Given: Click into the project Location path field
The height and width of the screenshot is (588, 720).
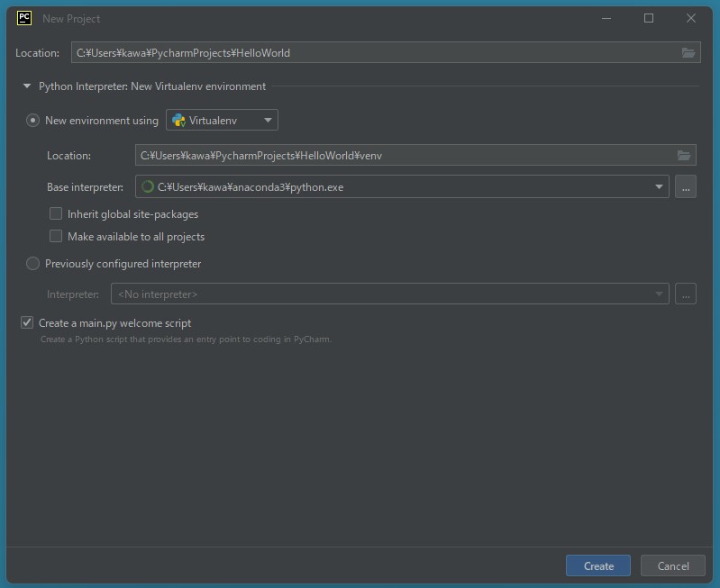Looking at the screenshot, I should [386, 53].
